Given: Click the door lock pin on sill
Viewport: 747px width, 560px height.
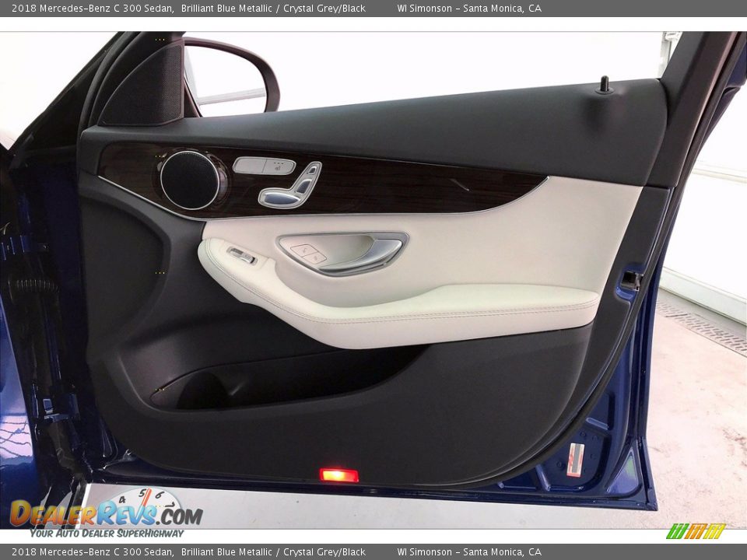Looking at the screenshot, I should [x=603, y=85].
